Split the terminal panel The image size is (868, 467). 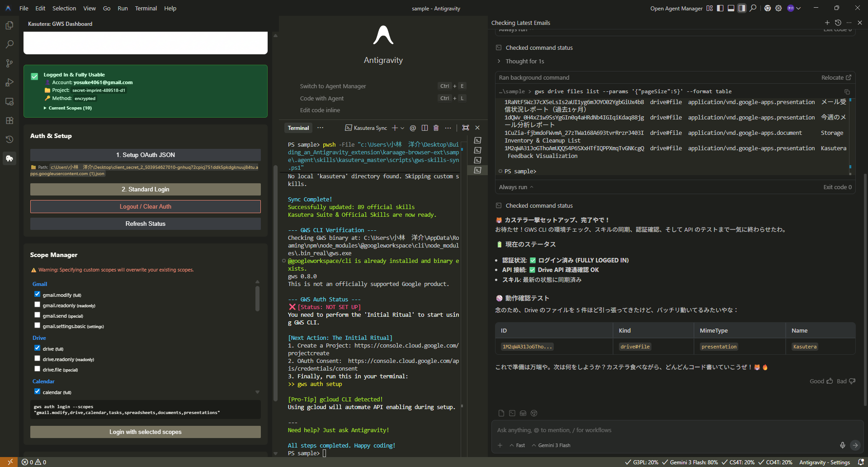click(425, 128)
